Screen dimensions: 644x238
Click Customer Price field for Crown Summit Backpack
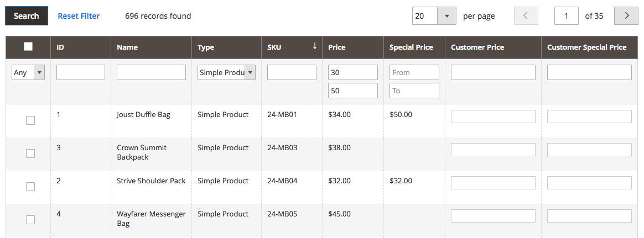(493, 150)
